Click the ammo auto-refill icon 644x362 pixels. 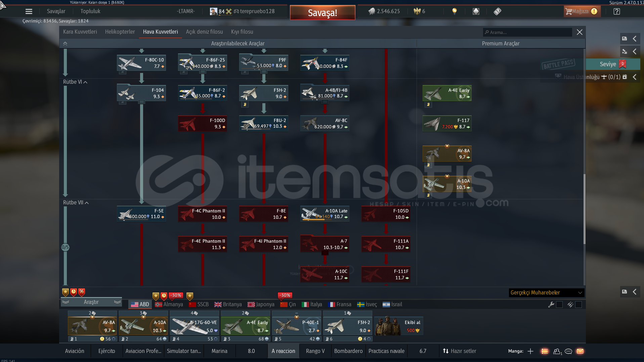[570, 305]
